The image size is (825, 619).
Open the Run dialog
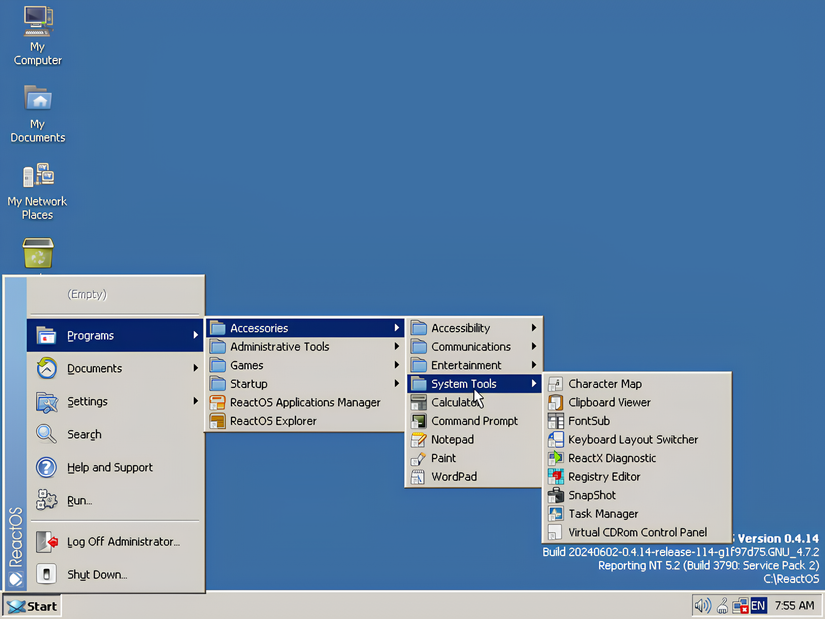[78, 500]
